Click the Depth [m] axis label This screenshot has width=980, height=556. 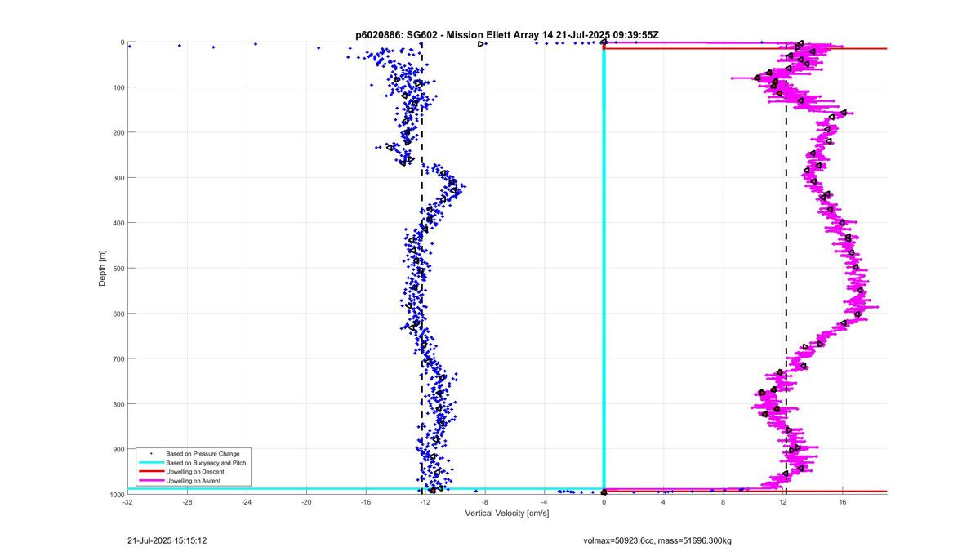pos(102,268)
